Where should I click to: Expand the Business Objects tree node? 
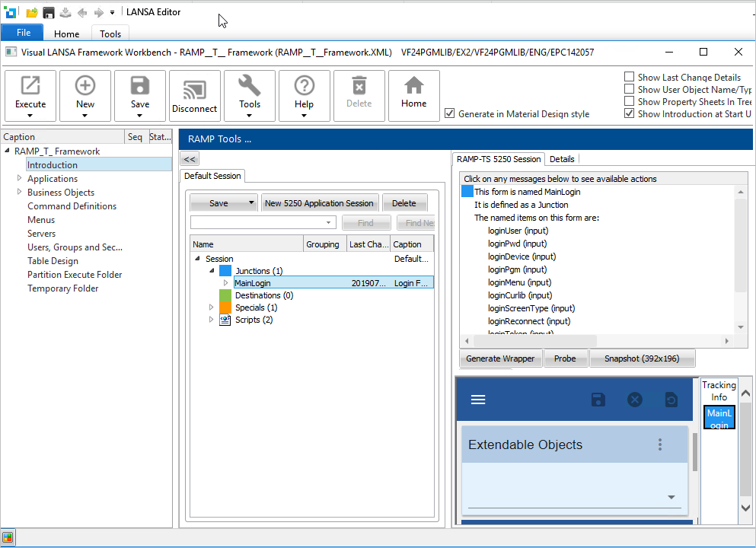(x=19, y=192)
